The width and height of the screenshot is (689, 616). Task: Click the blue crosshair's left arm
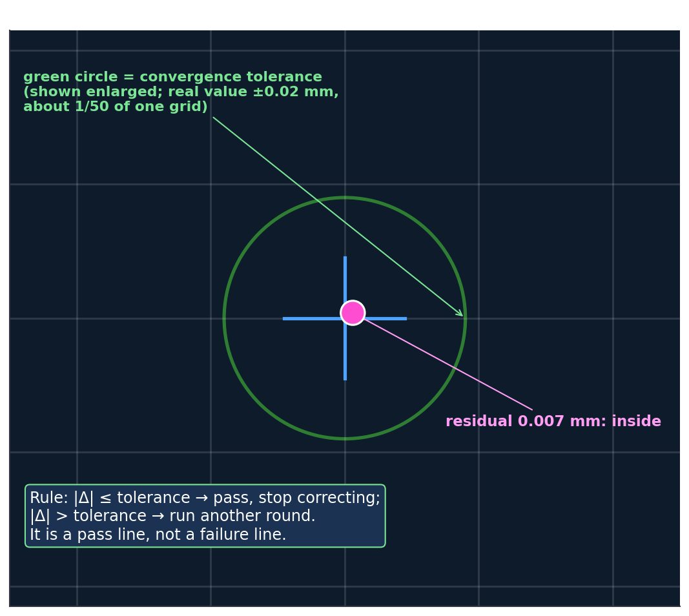click(x=312, y=318)
